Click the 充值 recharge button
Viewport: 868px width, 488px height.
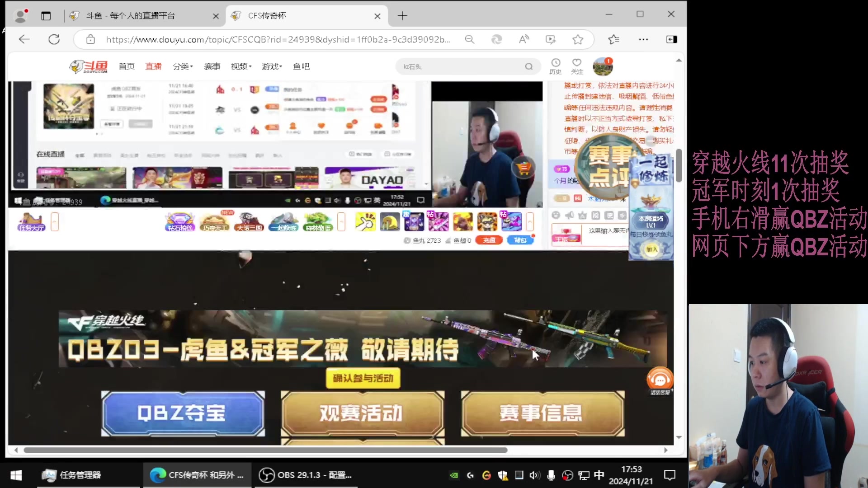489,240
